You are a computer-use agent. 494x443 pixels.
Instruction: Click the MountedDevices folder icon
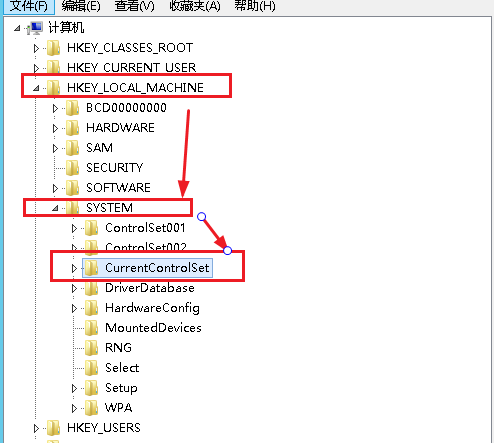pyautogui.click(x=91, y=328)
